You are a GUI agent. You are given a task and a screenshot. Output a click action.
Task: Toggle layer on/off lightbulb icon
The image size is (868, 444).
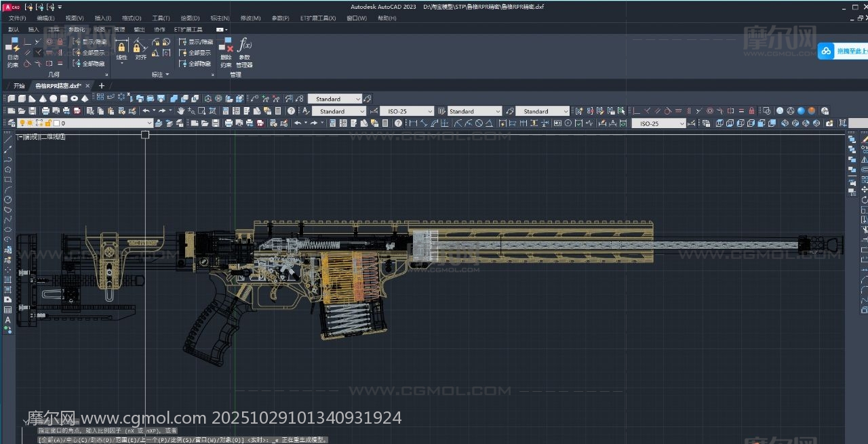22,123
